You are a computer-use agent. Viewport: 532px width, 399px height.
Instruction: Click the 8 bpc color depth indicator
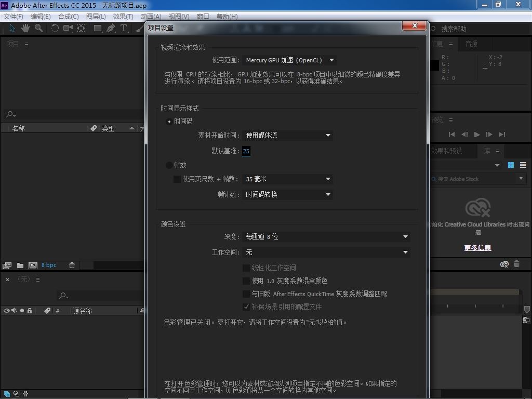click(49, 265)
